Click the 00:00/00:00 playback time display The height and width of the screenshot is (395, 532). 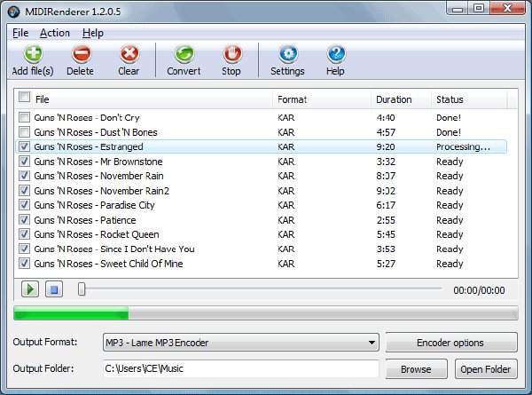pos(479,290)
